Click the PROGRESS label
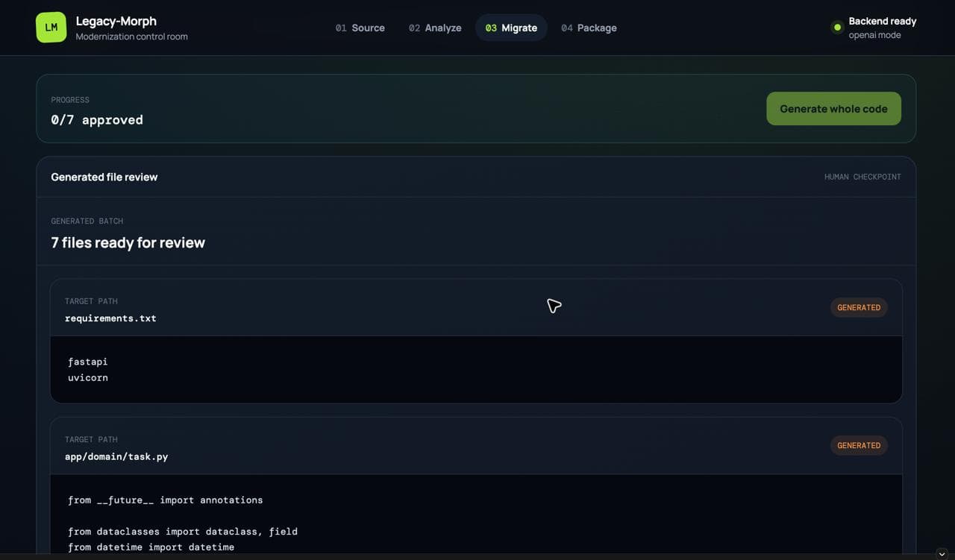The width and height of the screenshot is (955, 560). (x=70, y=100)
